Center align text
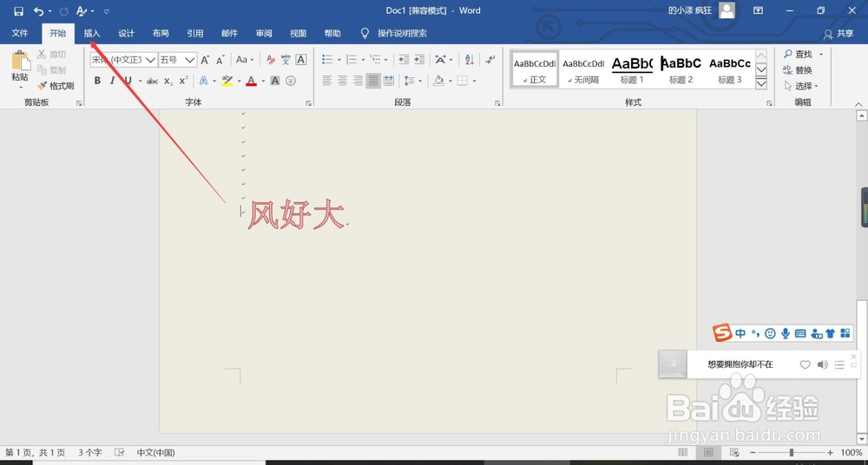Viewport: 868px width, 465px height. coord(343,81)
